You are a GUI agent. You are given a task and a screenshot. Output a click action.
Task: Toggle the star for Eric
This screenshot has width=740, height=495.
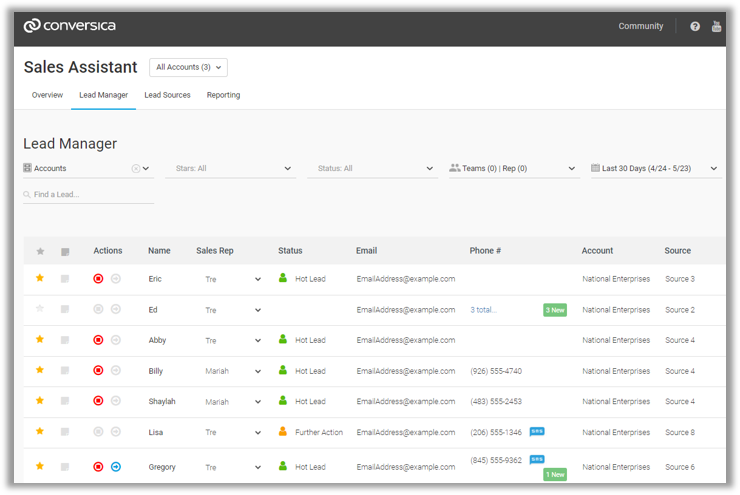coord(40,277)
